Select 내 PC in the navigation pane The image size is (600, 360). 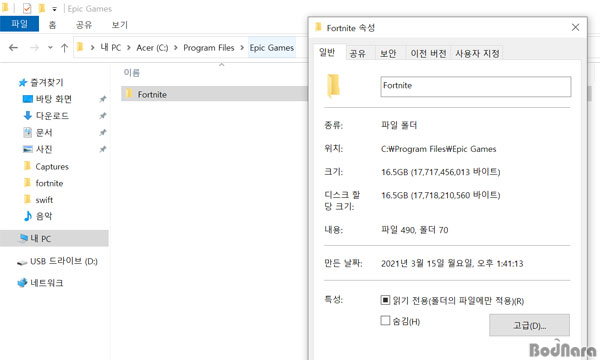coord(54,238)
